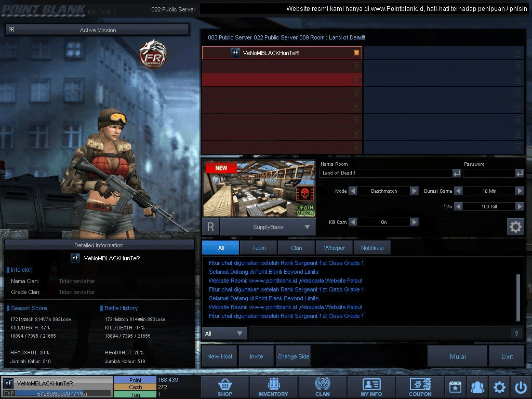Close the second blue team slot

click(x=518, y=66)
